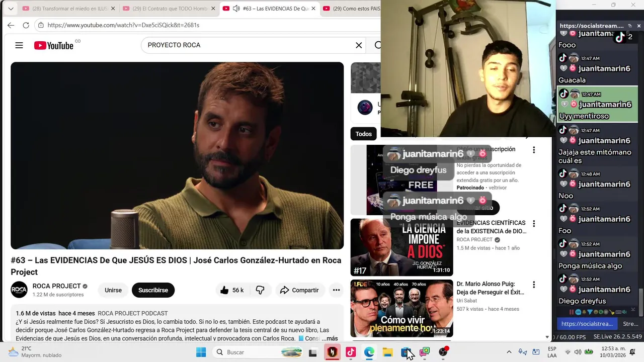
Task: Open 'EVIDENCIAS CIENTÍFICAS de la EXISTENCIA' video title
Action: click(492, 227)
